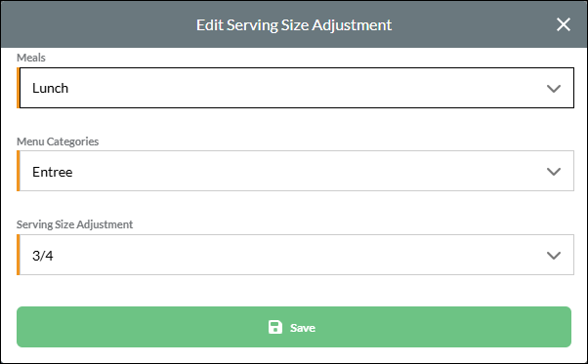Open the Serving Size Adjustment dropdown showing 3/4
Image resolution: width=588 pixels, height=364 pixels.
click(x=296, y=255)
